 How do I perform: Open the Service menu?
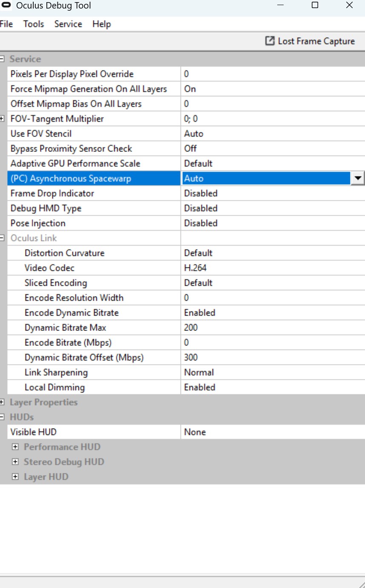pyautogui.click(x=68, y=24)
